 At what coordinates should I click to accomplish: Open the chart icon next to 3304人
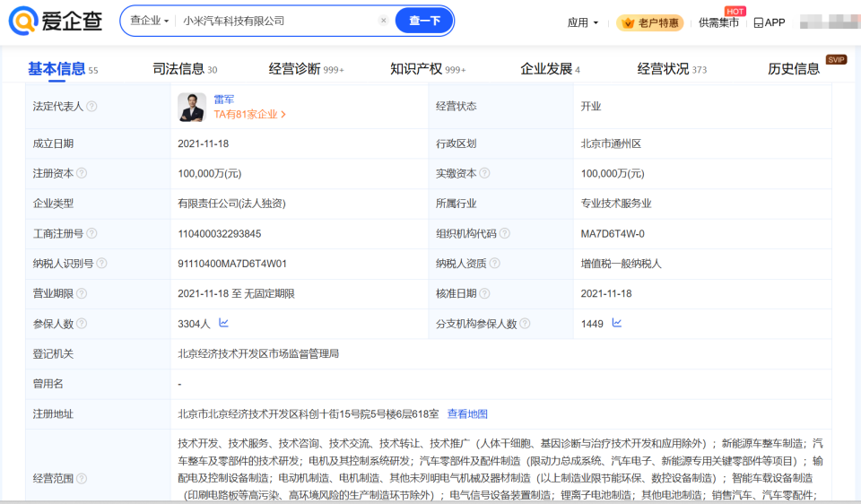223,323
